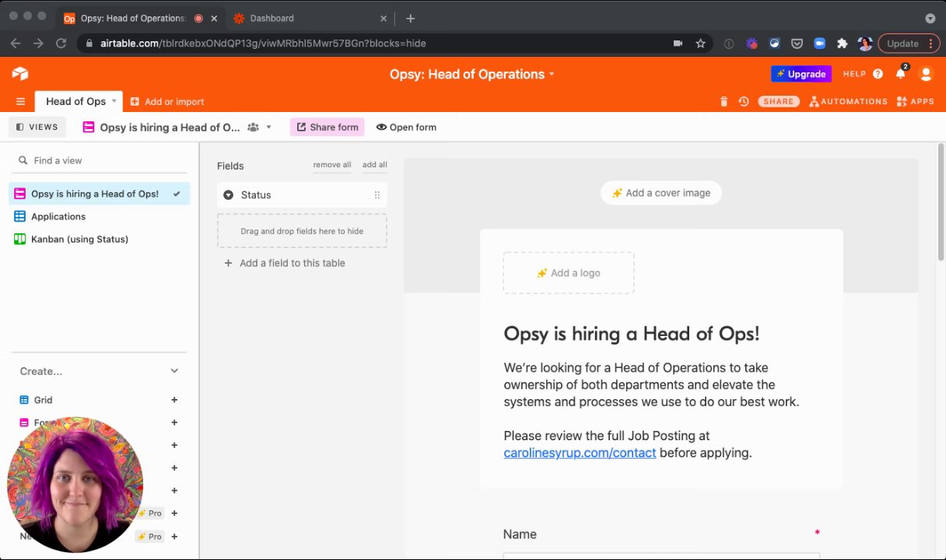Expand the base title dropdown arrow
Screen dimensions: 946x560
(552, 74)
